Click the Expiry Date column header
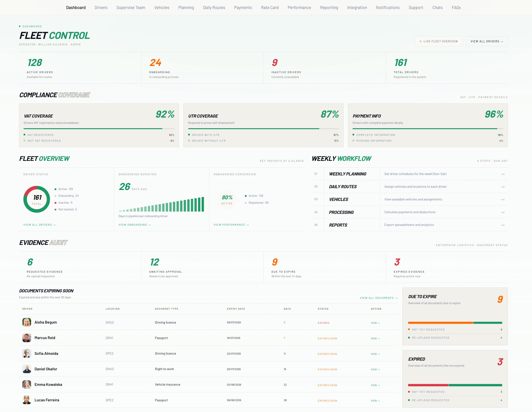Viewport: 532px width, 412px height. (236, 309)
